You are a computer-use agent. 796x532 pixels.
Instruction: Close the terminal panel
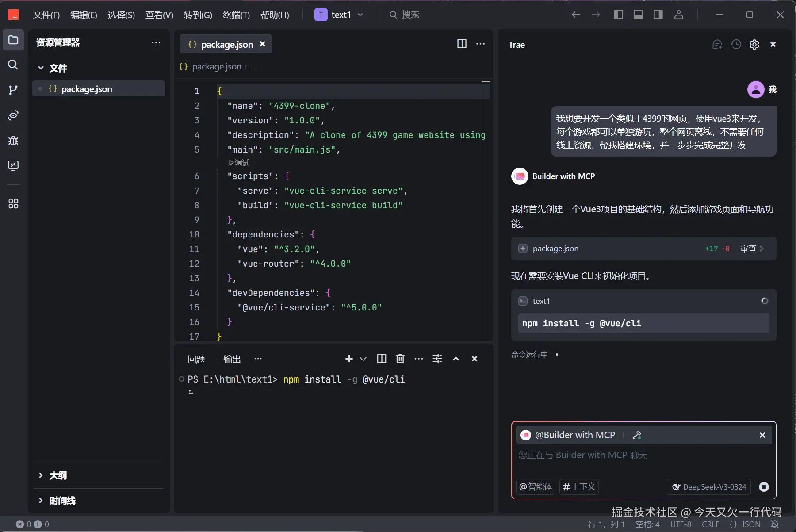click(x=475, y=359)
